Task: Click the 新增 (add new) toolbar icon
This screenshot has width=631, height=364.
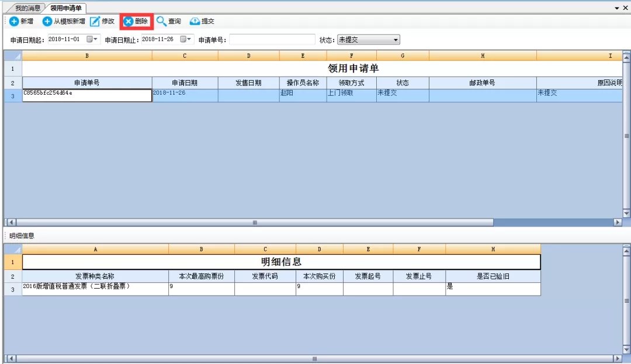Action: (x=14, y=22)
